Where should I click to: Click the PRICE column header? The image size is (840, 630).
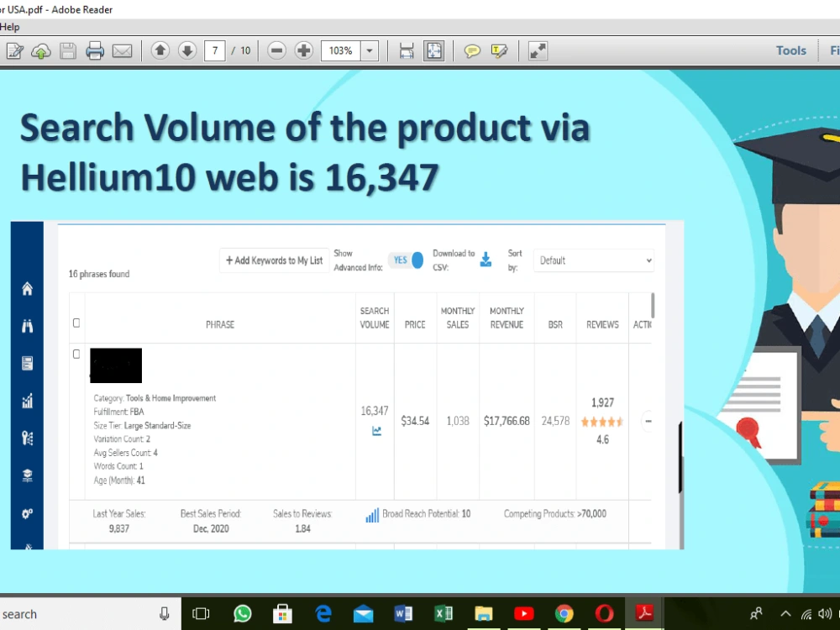[x=415, y=324]
